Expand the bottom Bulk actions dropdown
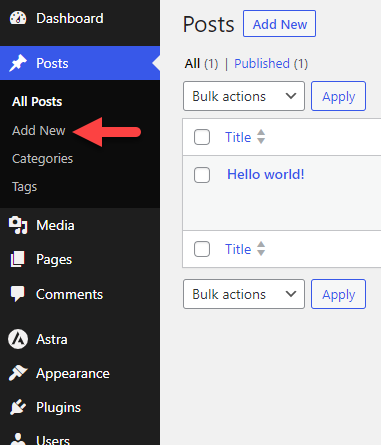The image size is (381, 445). coord(244,294)
